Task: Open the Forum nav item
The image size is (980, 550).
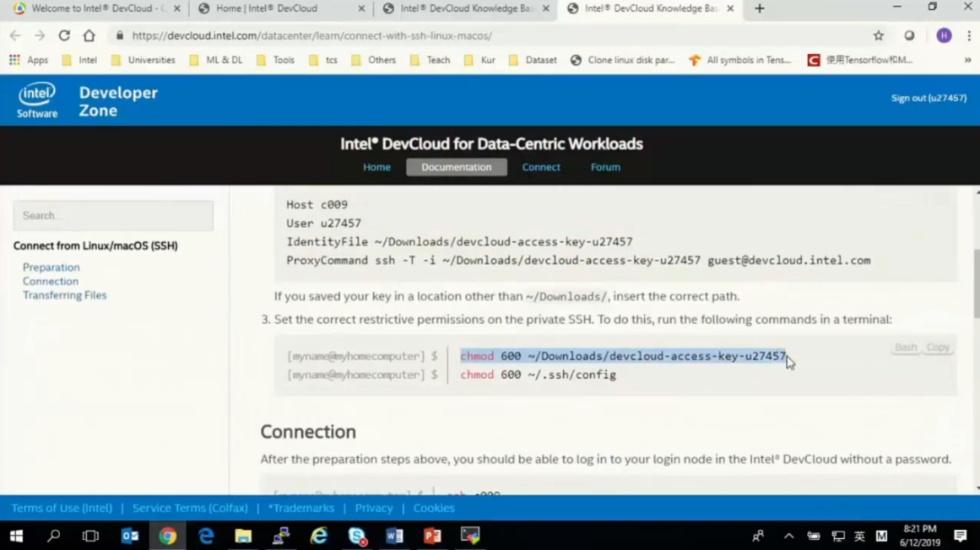Action: (605, 167)
